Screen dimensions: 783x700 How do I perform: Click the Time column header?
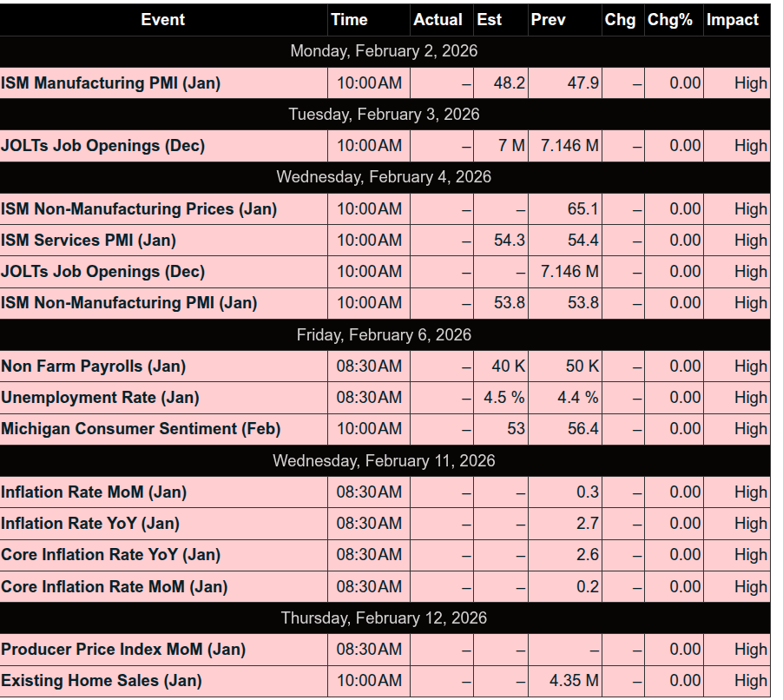point(349,19)
